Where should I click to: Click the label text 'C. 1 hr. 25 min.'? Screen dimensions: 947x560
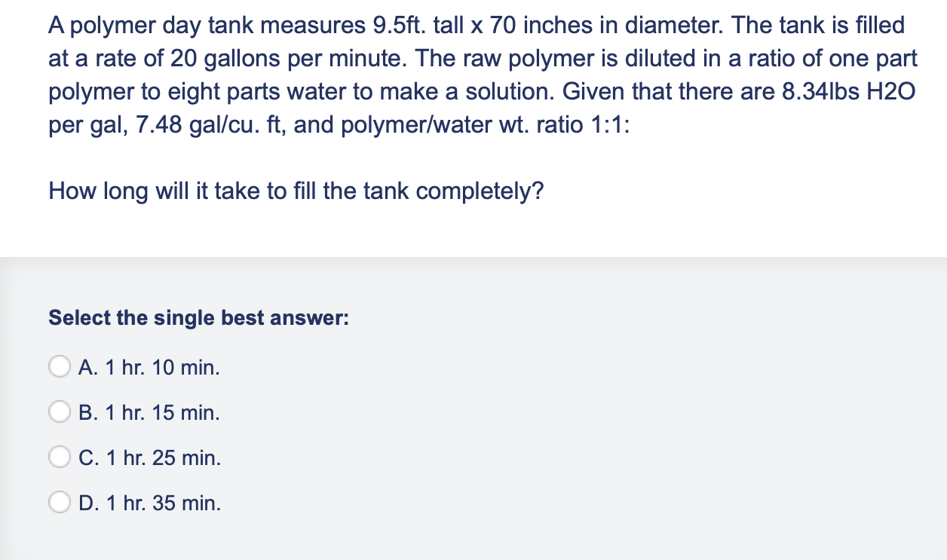click(x=149, y=458)
